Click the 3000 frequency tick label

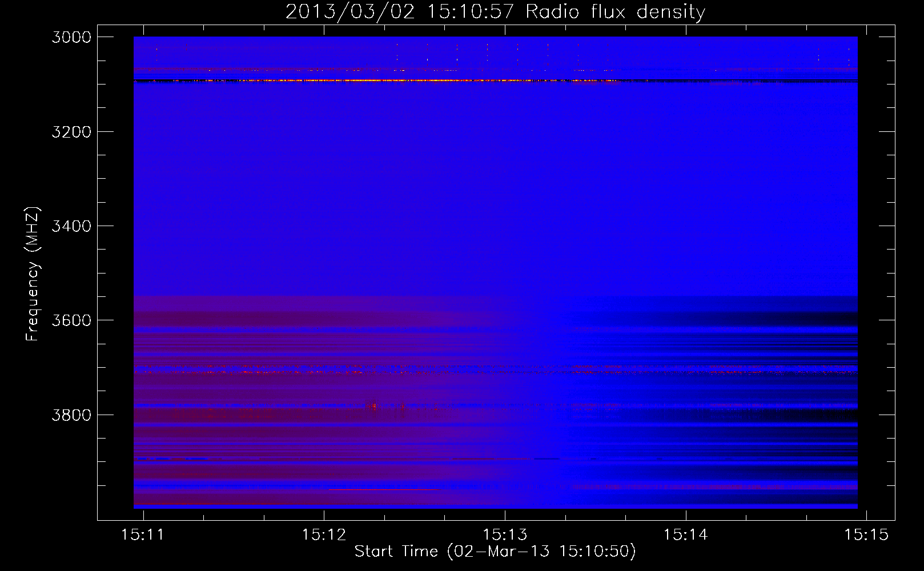[71, 37]
